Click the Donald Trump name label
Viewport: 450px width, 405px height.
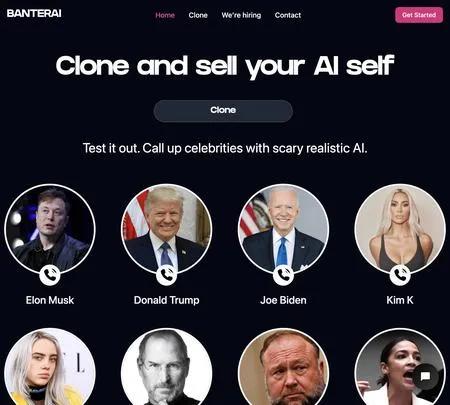click(x=167, y=300)
